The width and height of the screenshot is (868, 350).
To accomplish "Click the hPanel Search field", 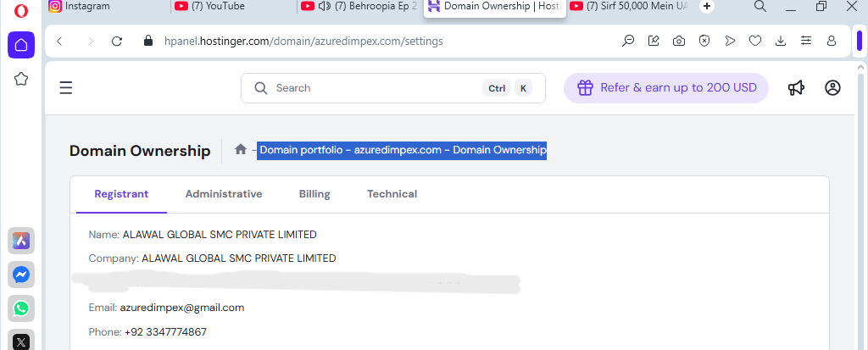I will coord(393,88).
